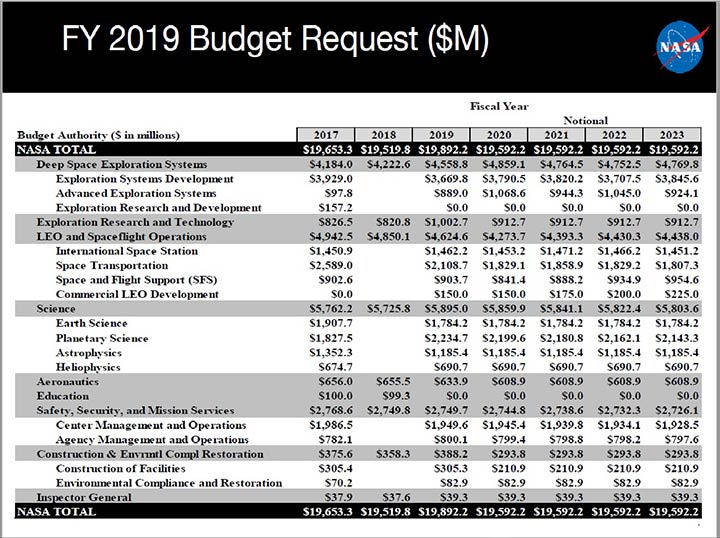Click the $1,462.2 International Space Station value
The width and height of the screenshot is (720, 538).
pos(446,251)
